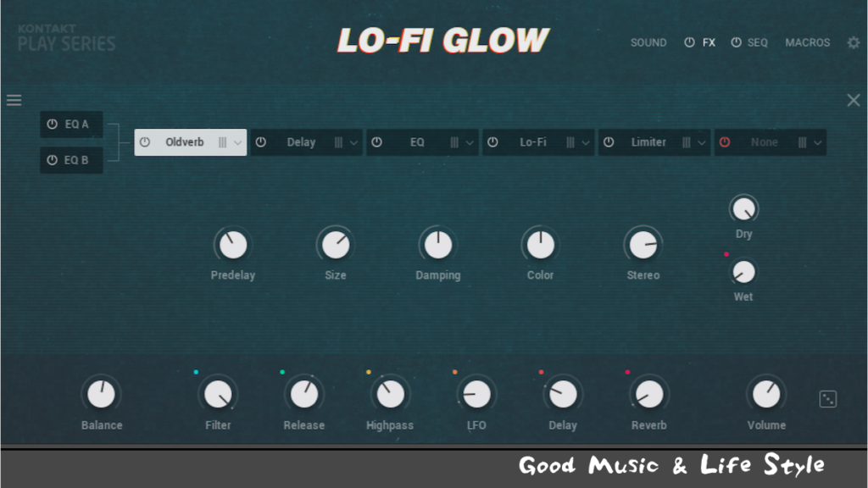Open Delay effect dropdown arrow
The image size is (868, 488).
coord(353,142)
